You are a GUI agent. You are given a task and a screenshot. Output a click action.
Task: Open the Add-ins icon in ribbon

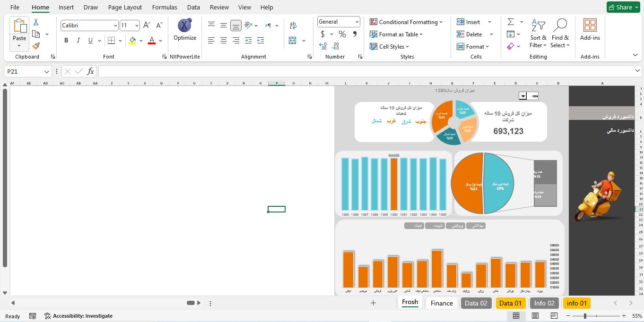(590, 26)
